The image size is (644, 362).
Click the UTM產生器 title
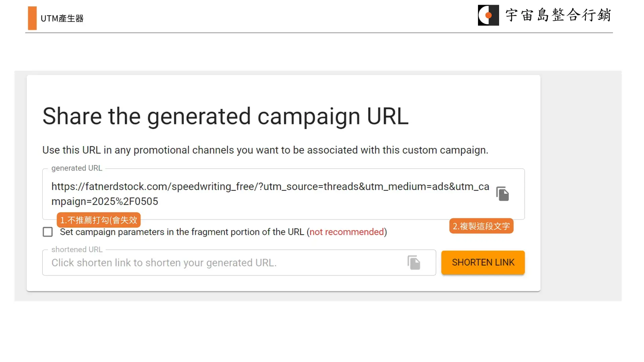click(x=62, y=18)
